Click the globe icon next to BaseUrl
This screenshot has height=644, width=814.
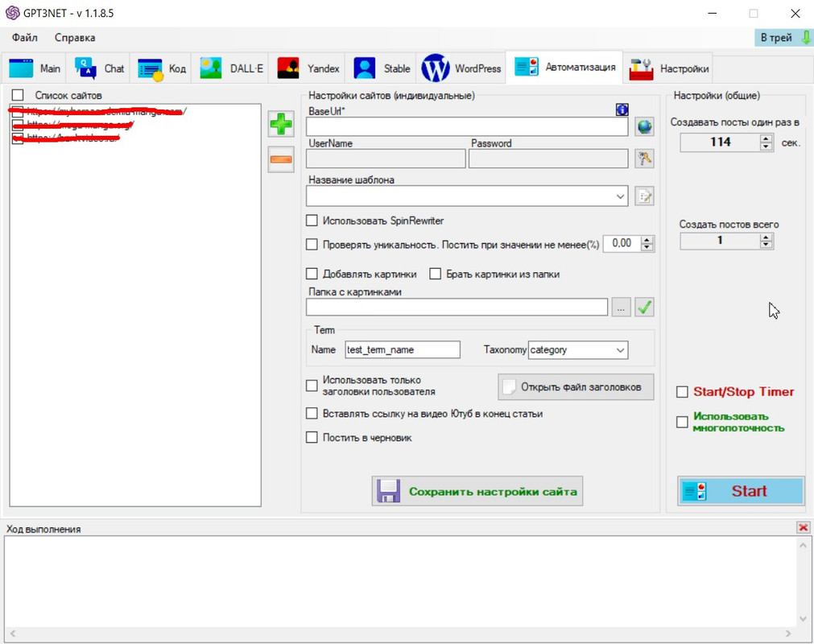pyautogui.click(x=643, y=126)
